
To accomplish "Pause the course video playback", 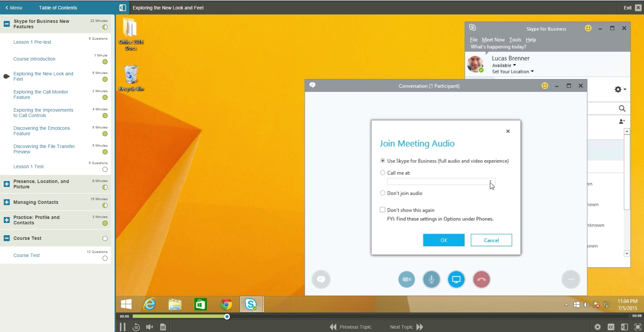I will (123, 327).
